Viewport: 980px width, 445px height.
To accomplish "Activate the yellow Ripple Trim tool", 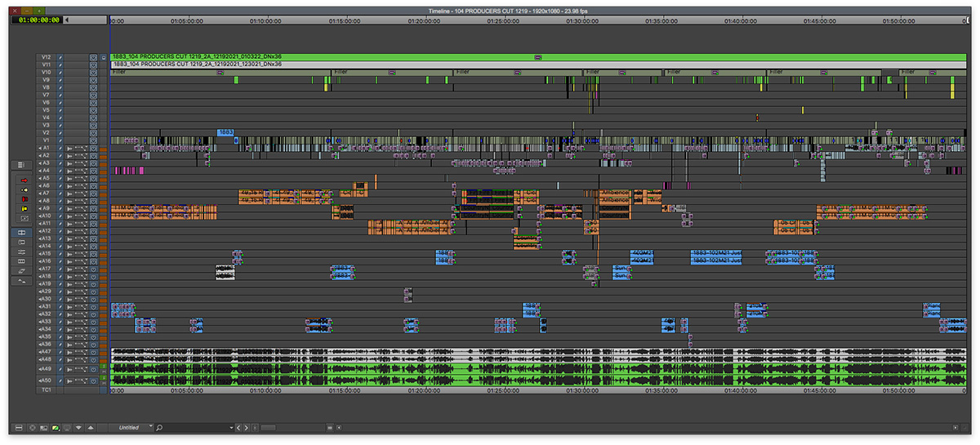I will coord(24,209).
